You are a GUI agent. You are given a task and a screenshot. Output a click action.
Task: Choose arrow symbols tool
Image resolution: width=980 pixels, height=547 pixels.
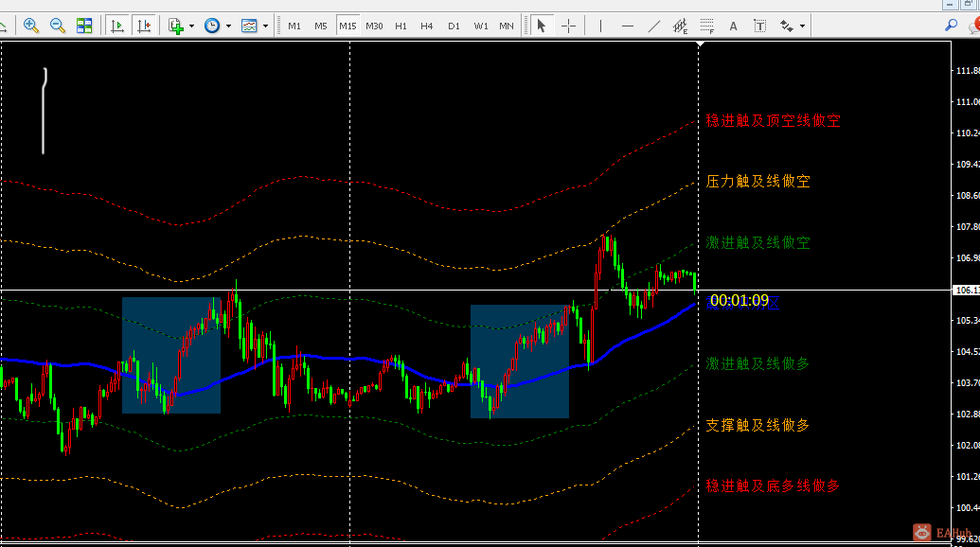coord(787,26)
